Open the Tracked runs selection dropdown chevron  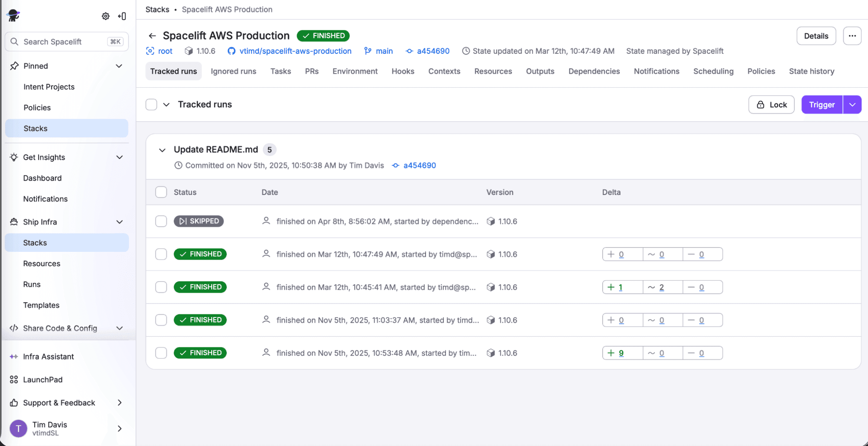[166, 105]
